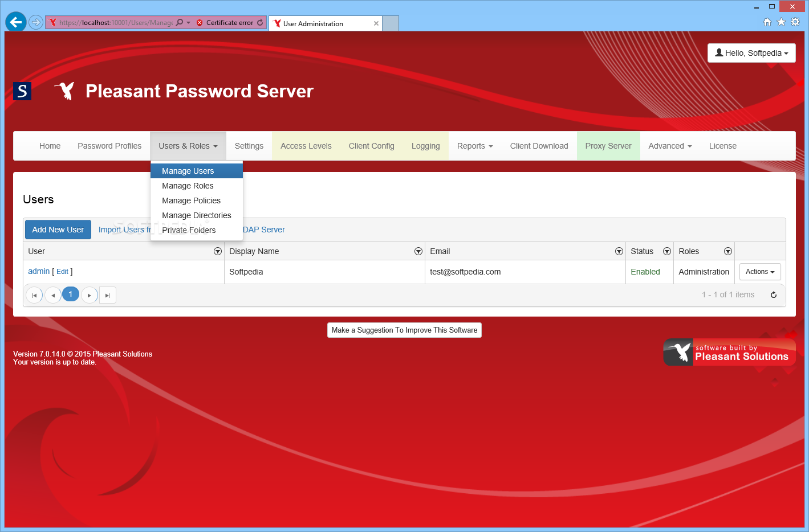Click the Certificate error warning icon

[200, 23]
